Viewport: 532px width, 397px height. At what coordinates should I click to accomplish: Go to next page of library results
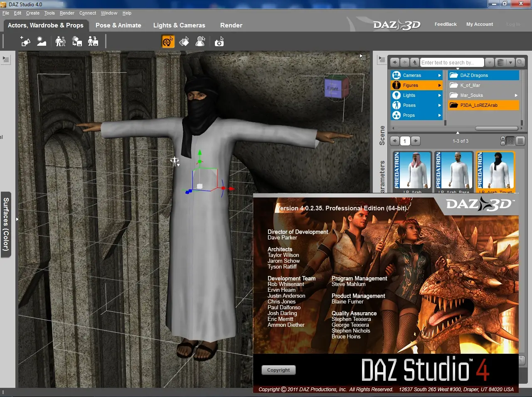click(x=415, y=141)
